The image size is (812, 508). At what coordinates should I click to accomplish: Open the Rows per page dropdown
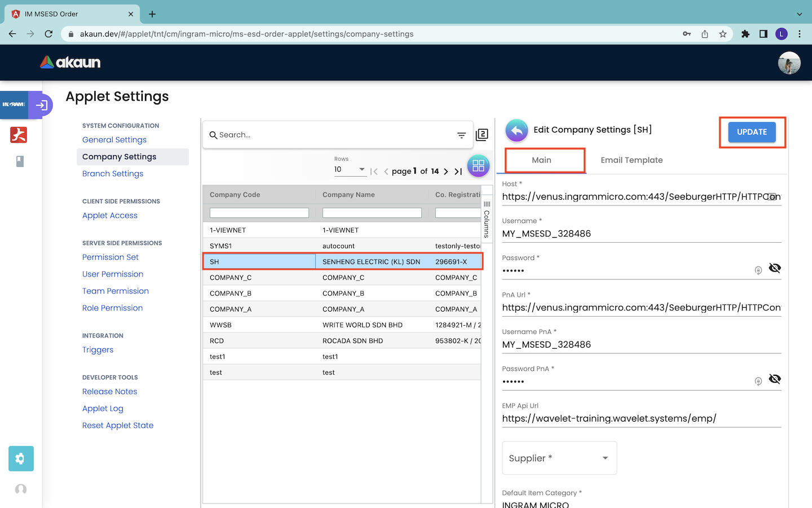click(350, 169)
